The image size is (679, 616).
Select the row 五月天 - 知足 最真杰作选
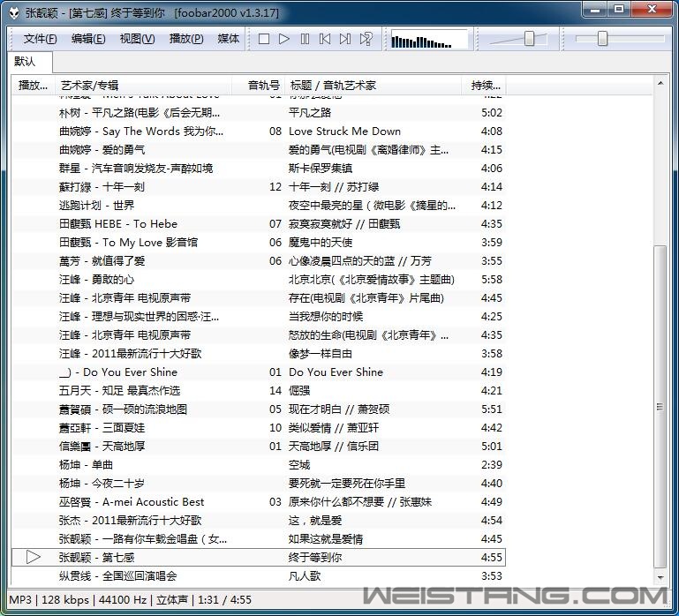tap(259, 391)
